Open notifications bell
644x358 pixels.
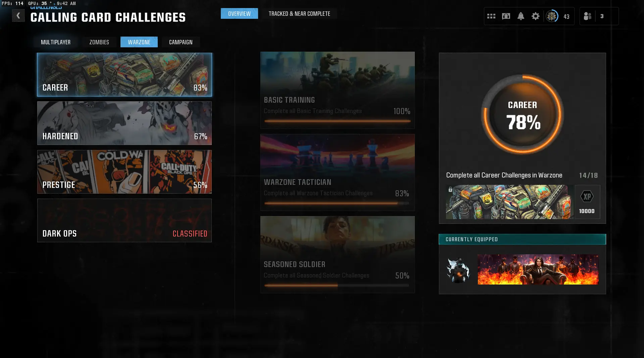pyautogui.click(x=521, y=16)
